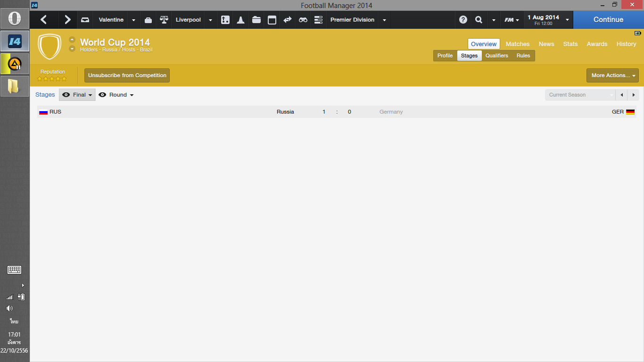Switch to the Overview tab
The width and height of the screenshot is (644, 362).
(x=484, y=44)
